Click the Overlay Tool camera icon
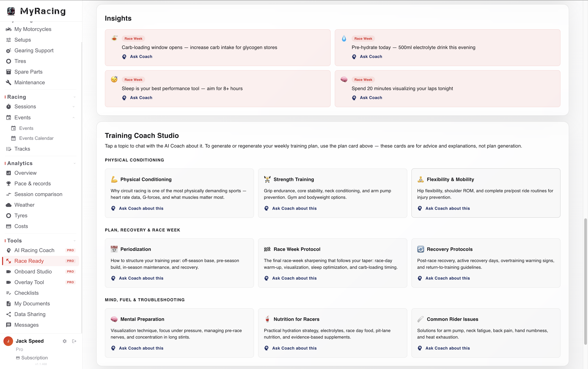This screenshot has height=369, width=588. (x=9, y=282)
